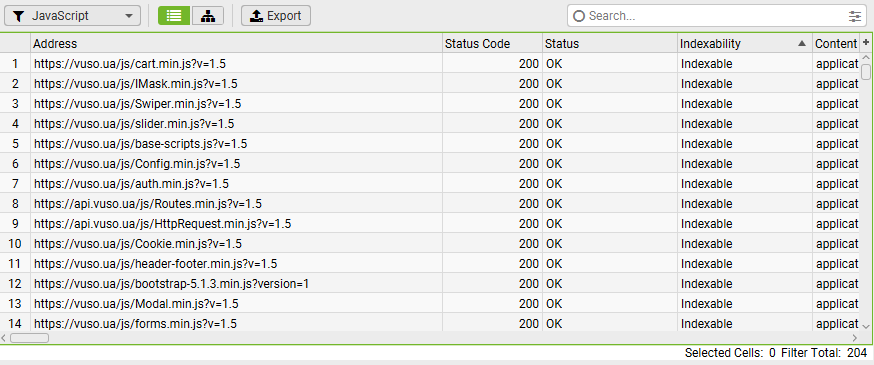874x365 pixels.
Task: Click the Export button
Action: click(276, 16)
